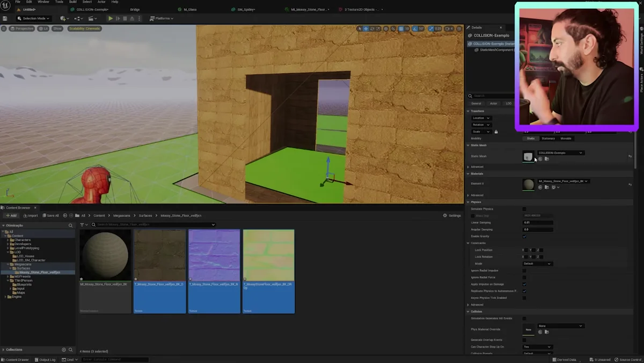Toggle Ignore Radial Force checkbox

tap(524, 277)
